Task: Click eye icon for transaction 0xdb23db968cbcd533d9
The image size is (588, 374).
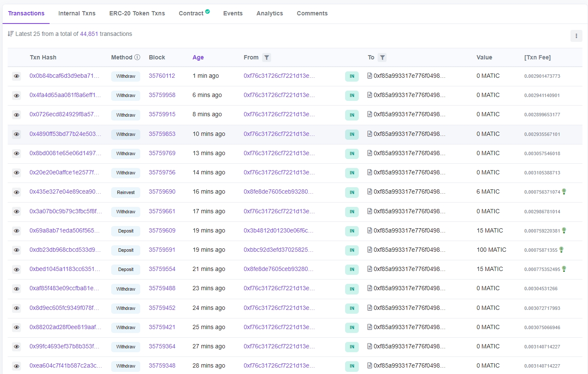Action: click(16, 250)
